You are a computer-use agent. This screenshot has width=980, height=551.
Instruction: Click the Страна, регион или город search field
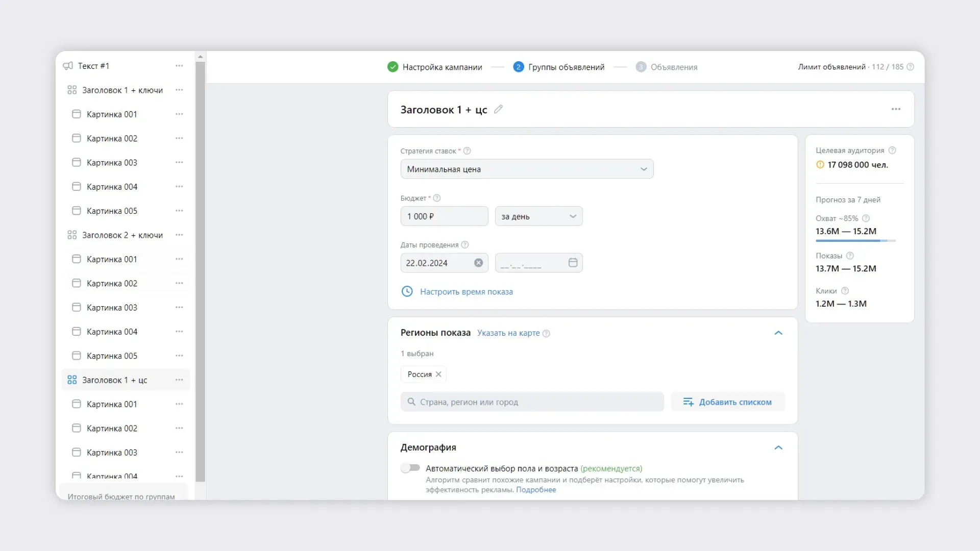pos(532,402)
